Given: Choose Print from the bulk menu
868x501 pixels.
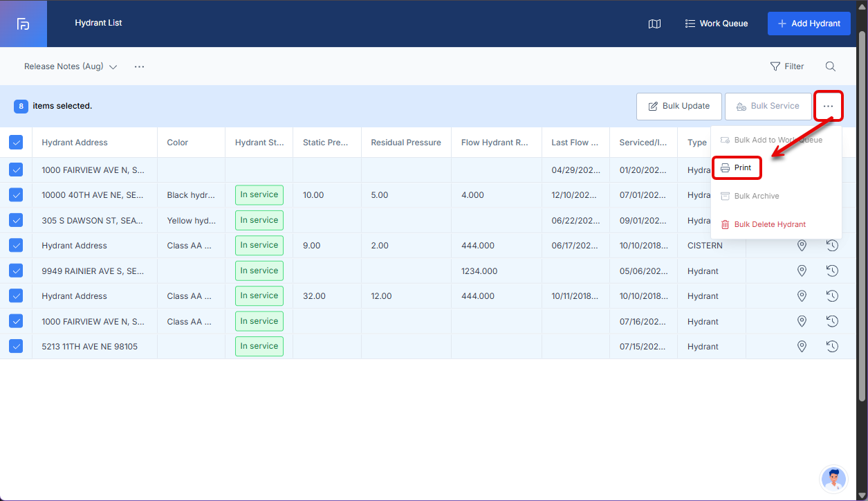Looking at the screenshot, I should tap(737, 168).
